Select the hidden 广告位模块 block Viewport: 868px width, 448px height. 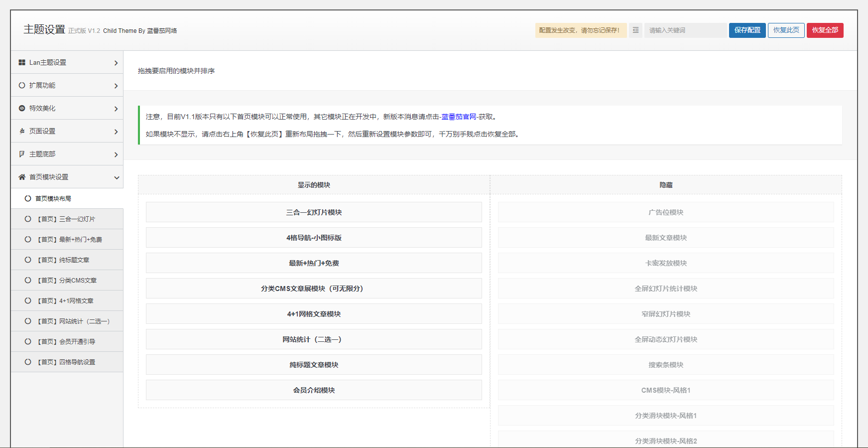(x=666, y=212)
